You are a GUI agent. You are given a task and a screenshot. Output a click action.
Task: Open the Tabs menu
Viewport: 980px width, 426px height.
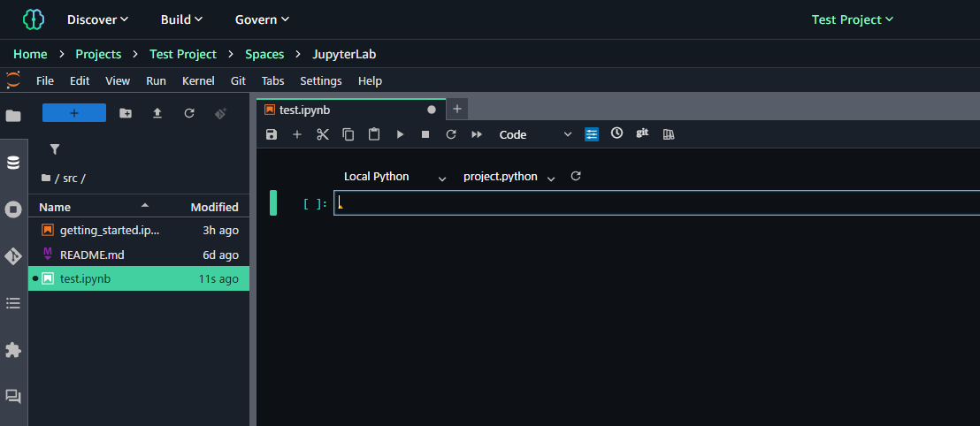click(x=272, y=81)
